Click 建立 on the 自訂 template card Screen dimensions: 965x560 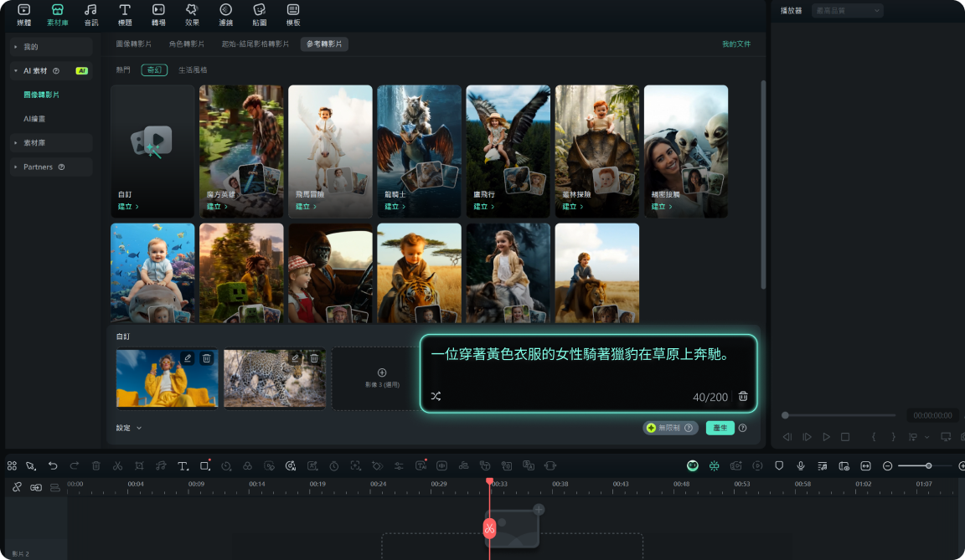[128, 207]
